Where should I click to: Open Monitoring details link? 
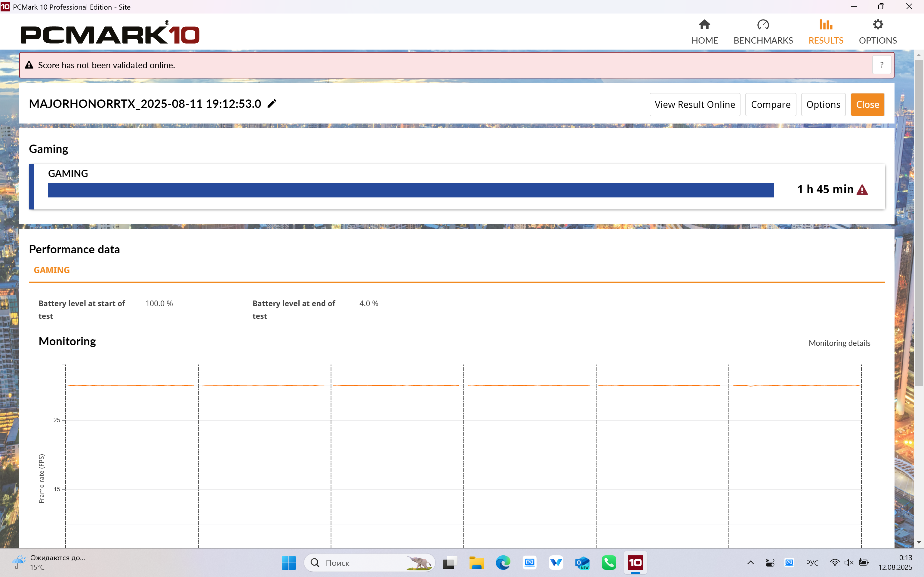[839, 343]
